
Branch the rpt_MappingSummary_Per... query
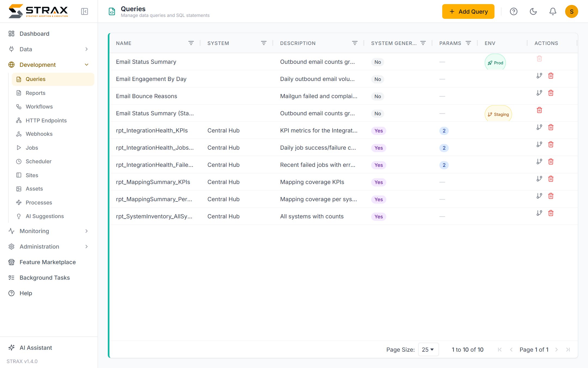point(539,196)
